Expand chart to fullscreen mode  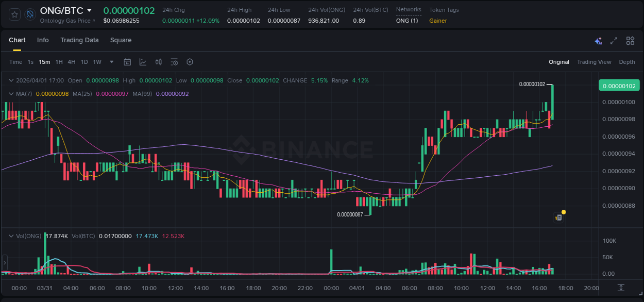coord(613,40)
